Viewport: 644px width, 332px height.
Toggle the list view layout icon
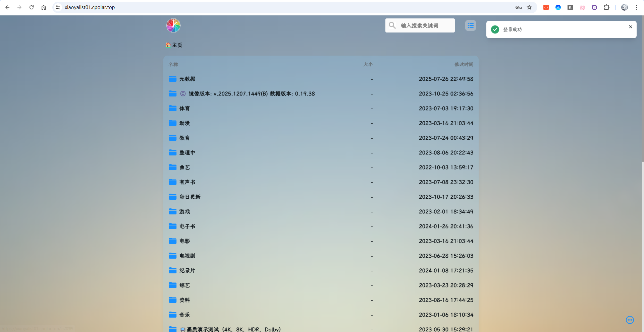[x=470, y=25]
